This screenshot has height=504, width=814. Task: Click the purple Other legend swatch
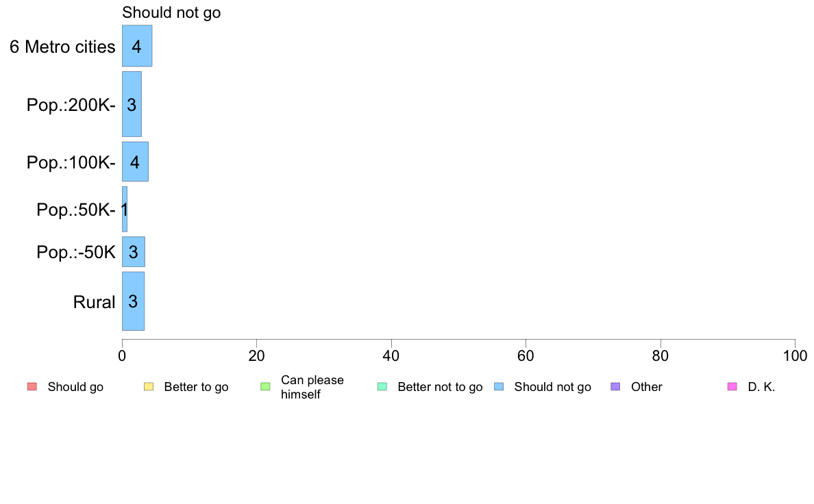616,387
